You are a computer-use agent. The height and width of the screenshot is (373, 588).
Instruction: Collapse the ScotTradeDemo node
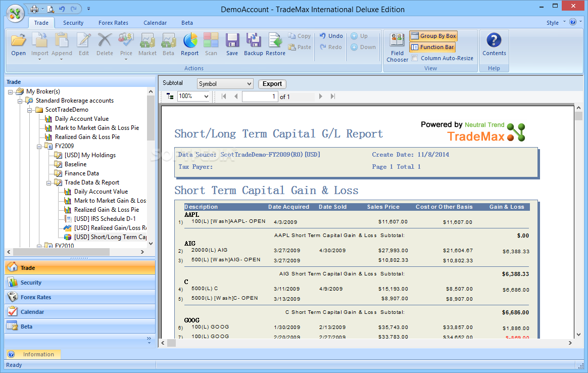click(x=29, y=110)
